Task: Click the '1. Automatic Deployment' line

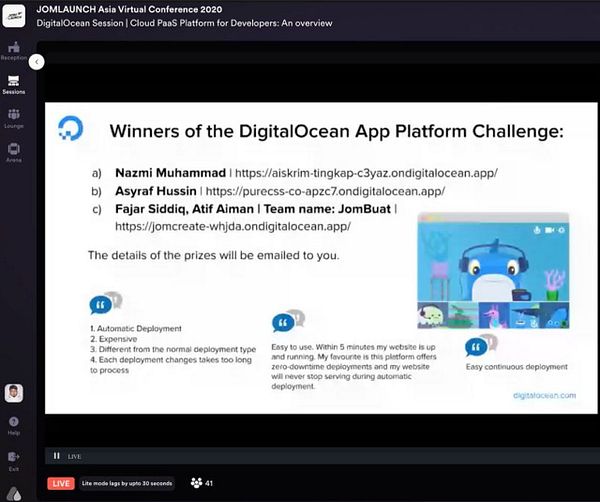Action: pyautogui.click(x=136, y=328)
